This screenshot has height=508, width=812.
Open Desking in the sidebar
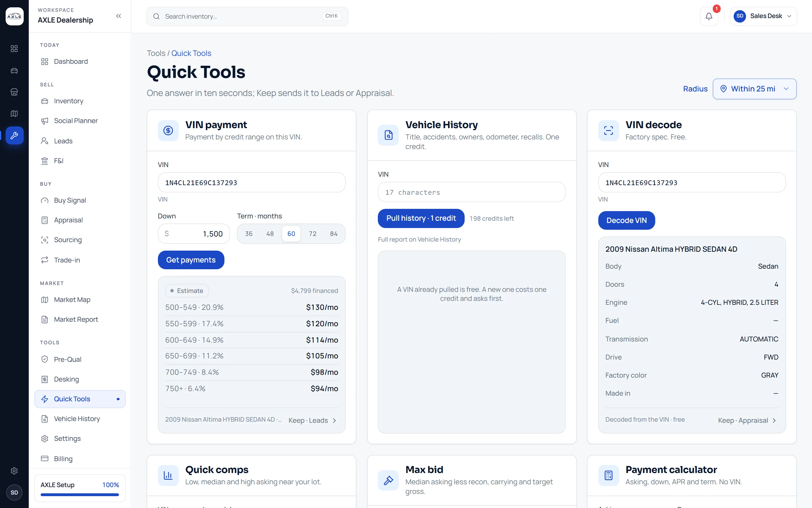pyautogui.click(x=80, y=379)
